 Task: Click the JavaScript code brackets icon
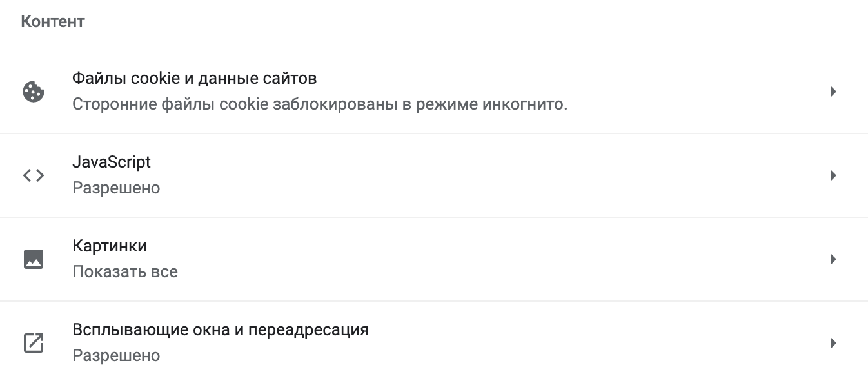click(33, 175)
